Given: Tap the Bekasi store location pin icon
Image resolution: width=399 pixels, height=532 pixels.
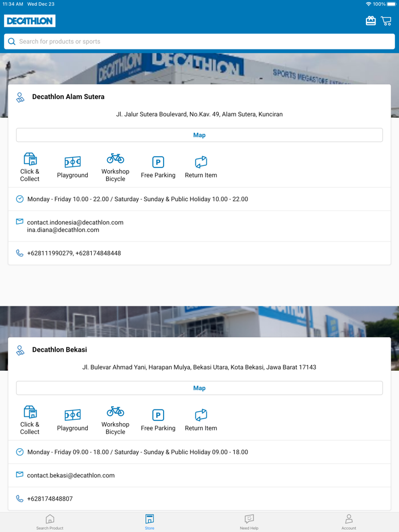Looking at the screenshot, I should pyautogui.click(x=20, y=350).
